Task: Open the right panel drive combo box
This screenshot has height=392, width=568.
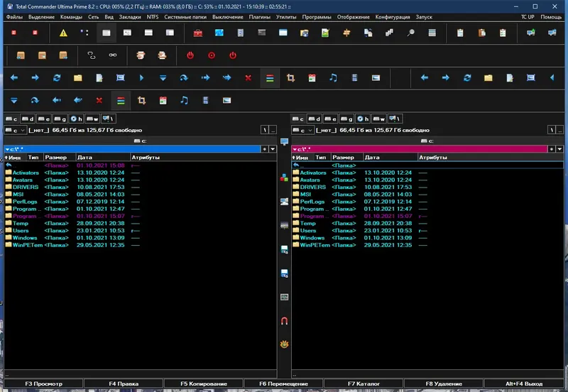Action: pos(302,130)
